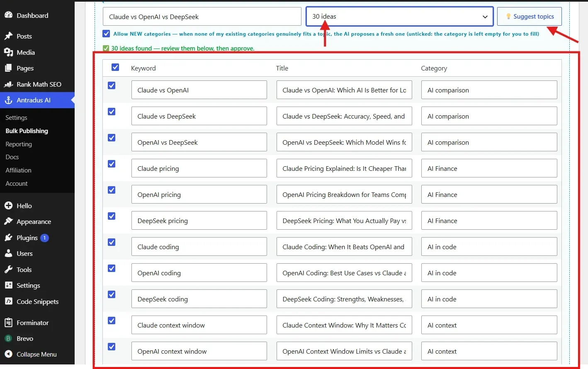Viewport: 588px width, 369px height.
Task: Click the Forminator clipboard icon
Action: pos(8,323)
